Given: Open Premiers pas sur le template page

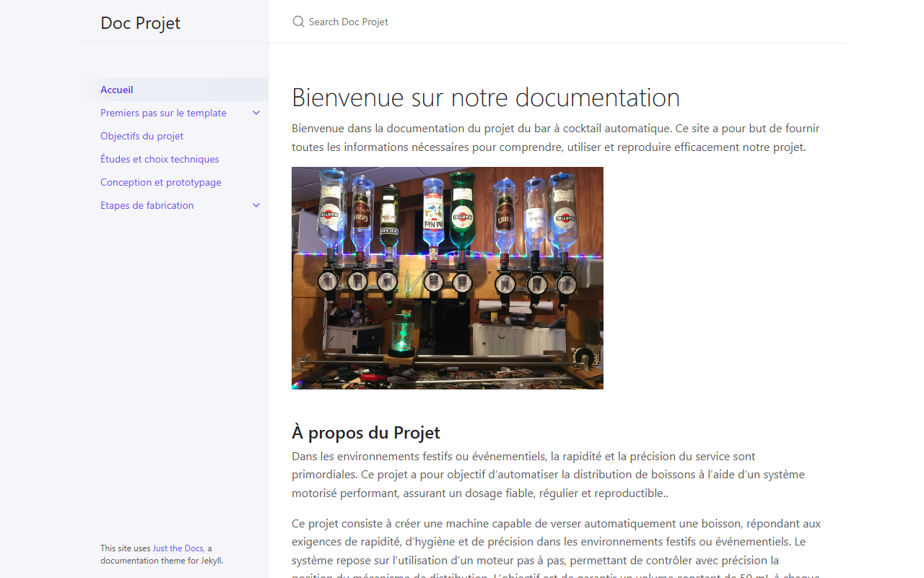Looking at the screenshot, I should 163,113.
